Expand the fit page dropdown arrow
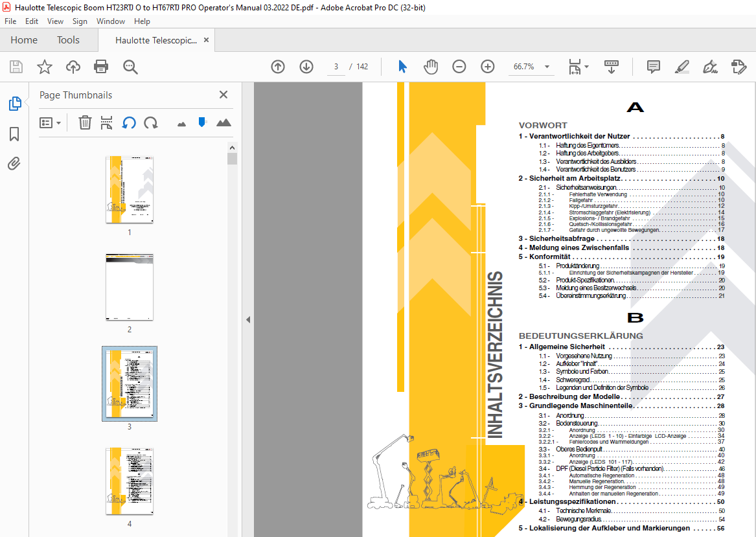Viewport: 756px width, 537px height. (586, 67)
